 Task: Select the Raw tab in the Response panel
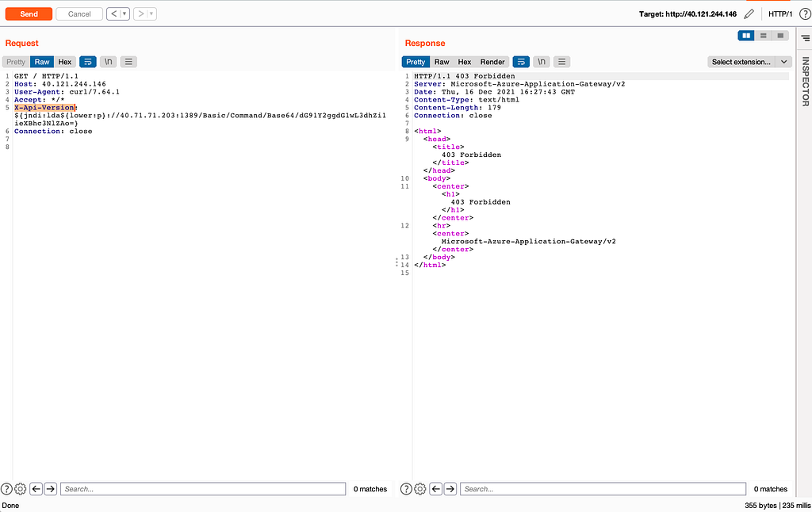point(442,62)
